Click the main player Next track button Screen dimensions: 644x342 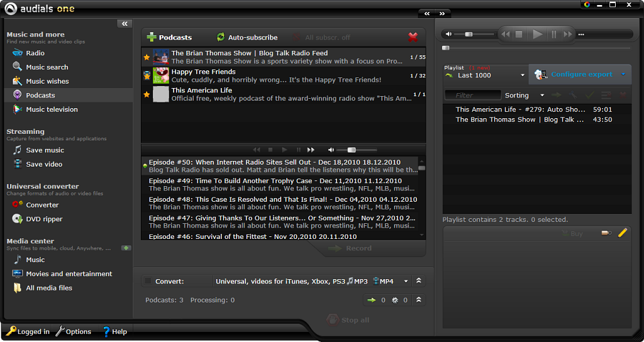tap(568, 35)
